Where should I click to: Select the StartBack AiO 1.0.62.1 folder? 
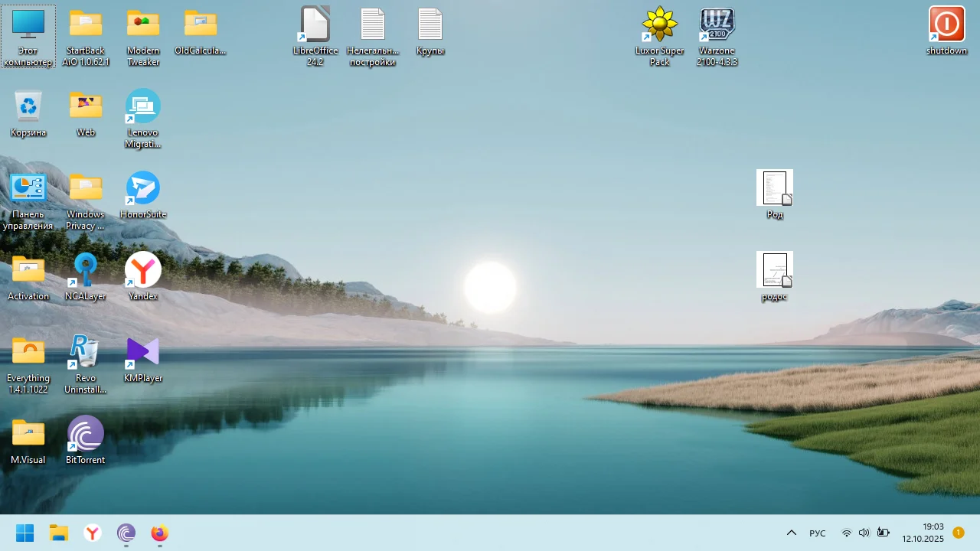click(x=86, y=37)
